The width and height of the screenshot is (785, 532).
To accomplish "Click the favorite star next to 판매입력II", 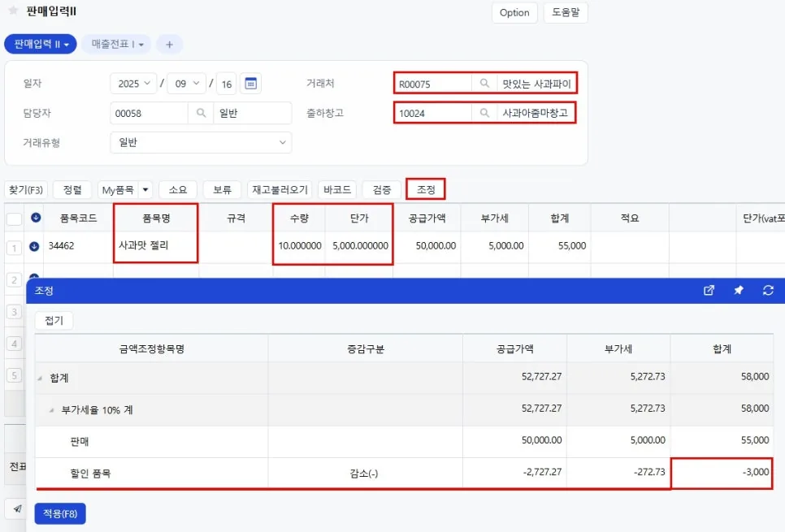I will coord(14,11).
